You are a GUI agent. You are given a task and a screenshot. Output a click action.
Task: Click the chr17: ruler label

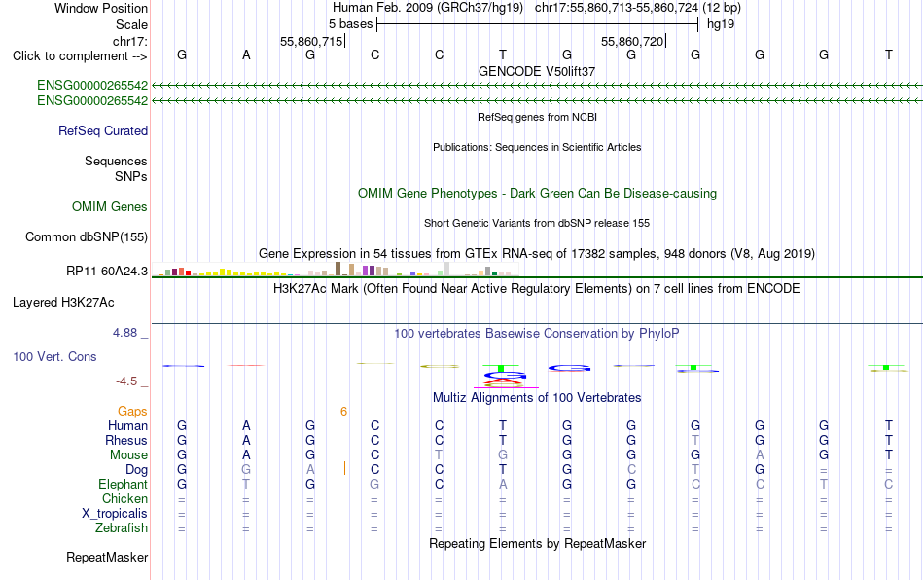130,41
